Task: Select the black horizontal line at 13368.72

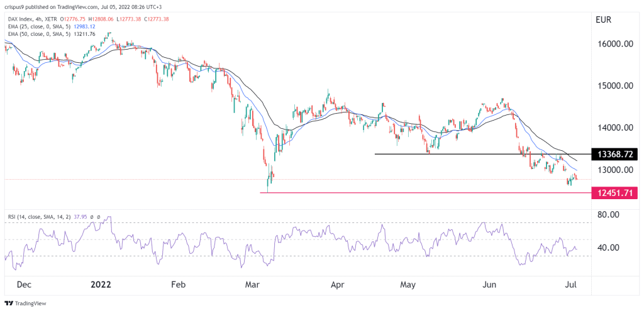Action: (x=483, y=154)
